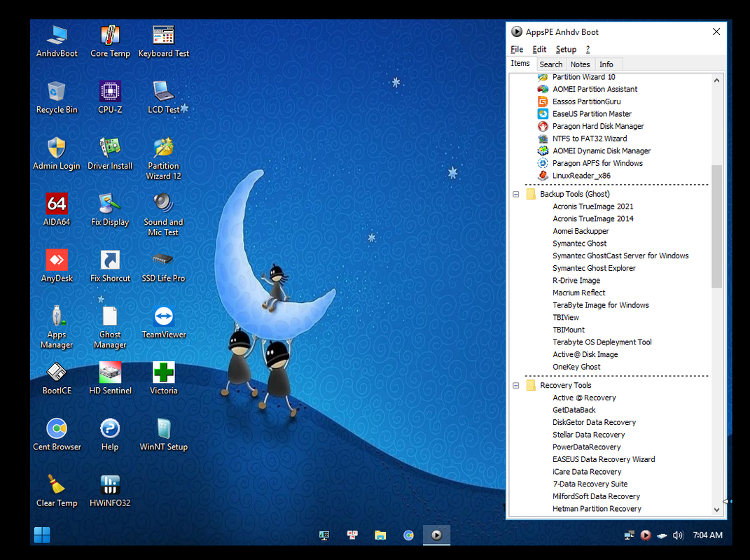
Task: Open the Setup menu
Action: 566,49
